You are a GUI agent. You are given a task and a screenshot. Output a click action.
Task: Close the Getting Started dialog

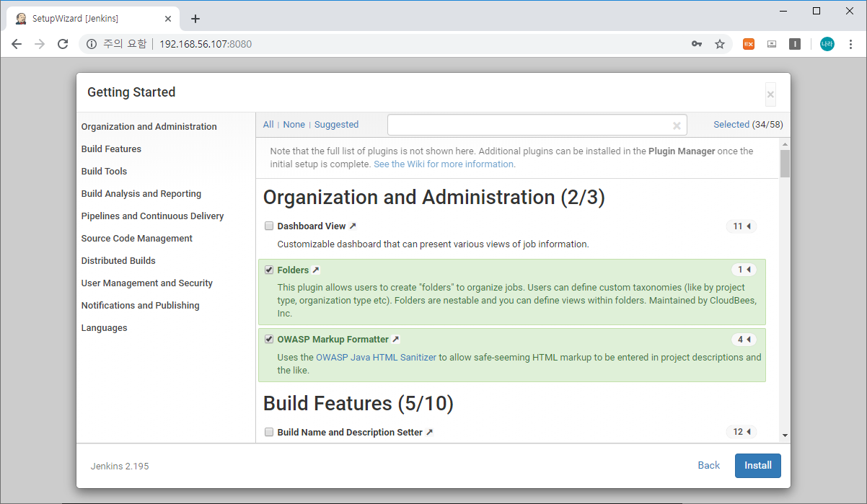770,94
